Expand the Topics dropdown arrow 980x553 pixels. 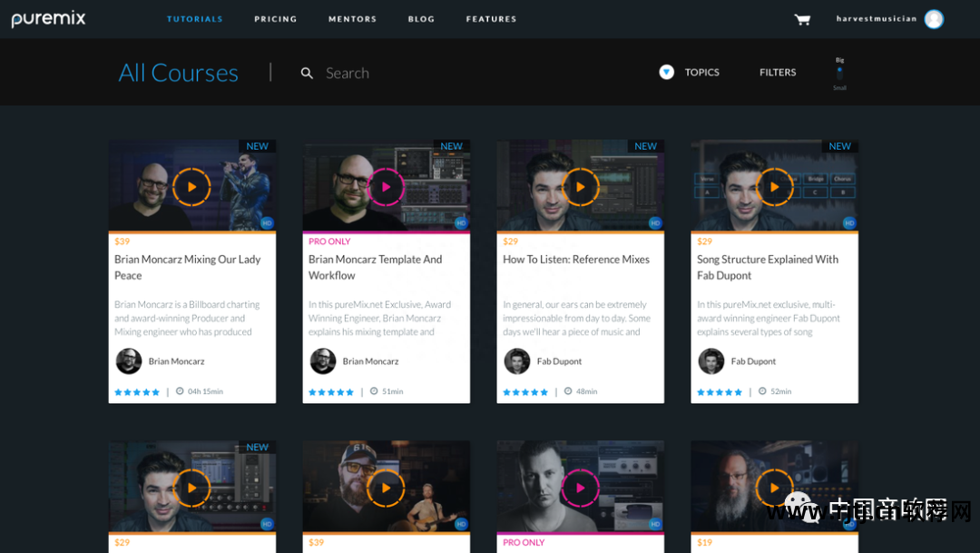pyautogui.click(x=666, y=72)
